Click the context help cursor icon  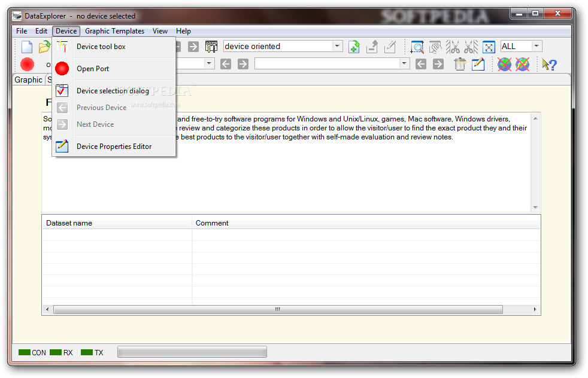point(549,65)
